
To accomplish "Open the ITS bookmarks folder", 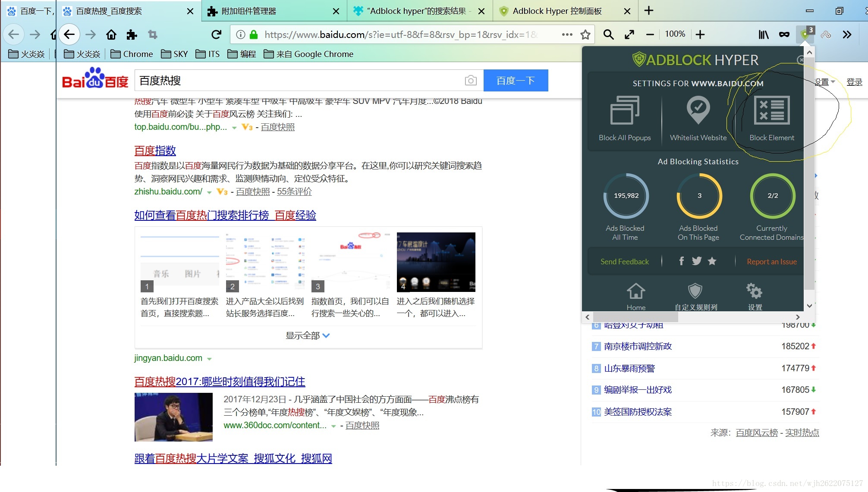I will [207, 54].
